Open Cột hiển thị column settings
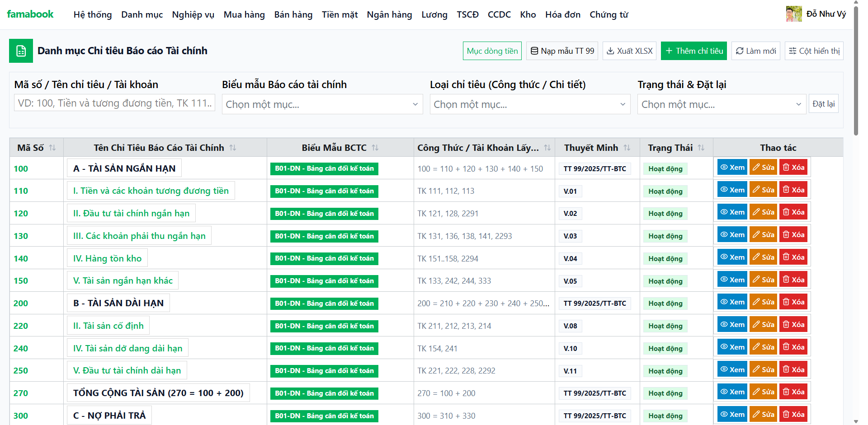 coord(814,51)
